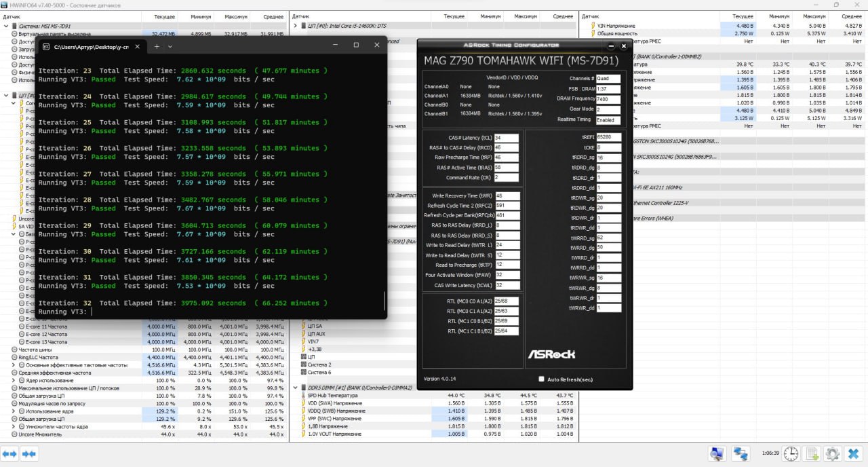Enable the Auto Refresh(sec) checkbox
Image resolution: width=868 pixels, height=467 pixels.
click(541, 379)
